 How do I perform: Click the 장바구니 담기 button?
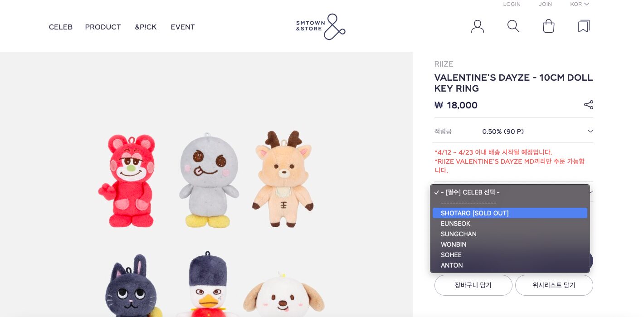click(473, 285)
